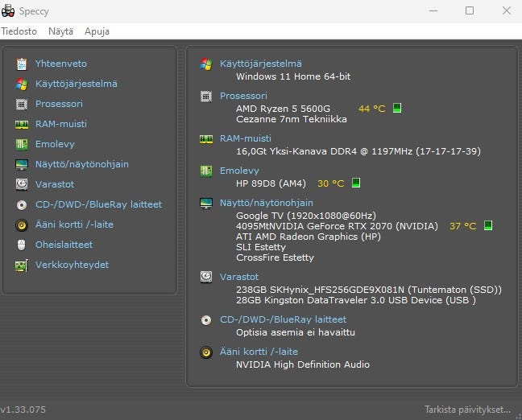Select the Prosessori chip icon in sidebar
This screenshot has height=420, width=522.
tap(21, 104)
